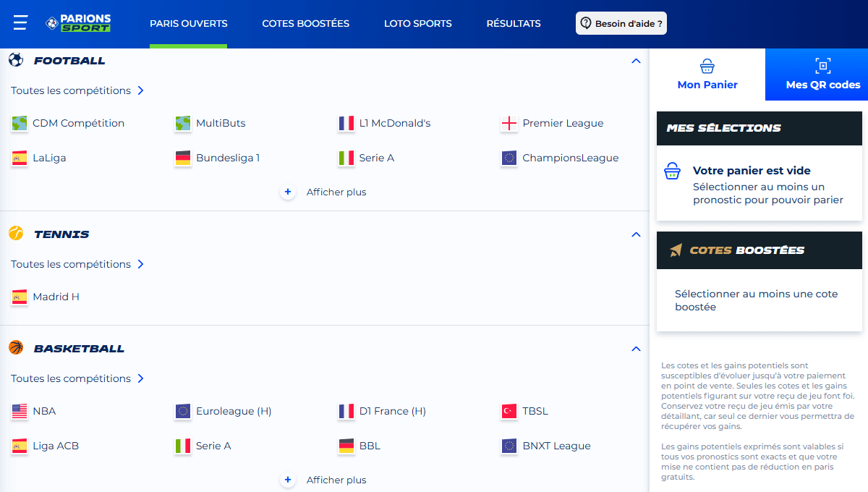This screenshot has width=868, height=492.
Task: Click the German flag beside BBL
Action: [346, 446]
